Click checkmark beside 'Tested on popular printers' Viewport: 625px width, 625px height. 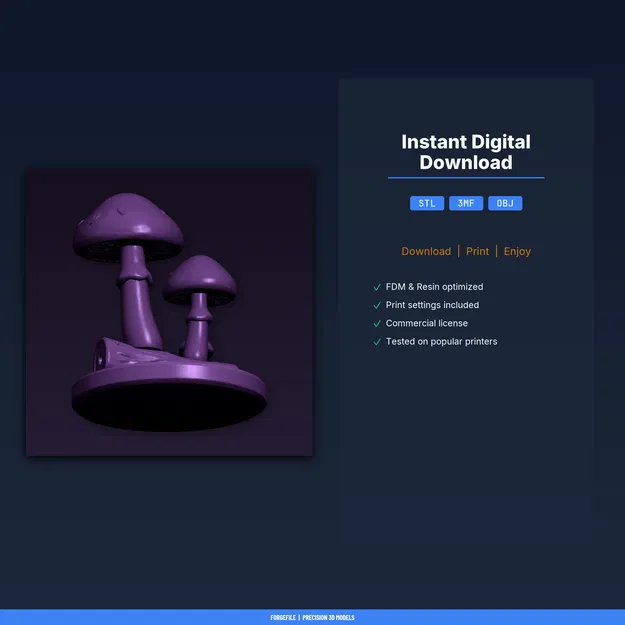pos(377,342)
